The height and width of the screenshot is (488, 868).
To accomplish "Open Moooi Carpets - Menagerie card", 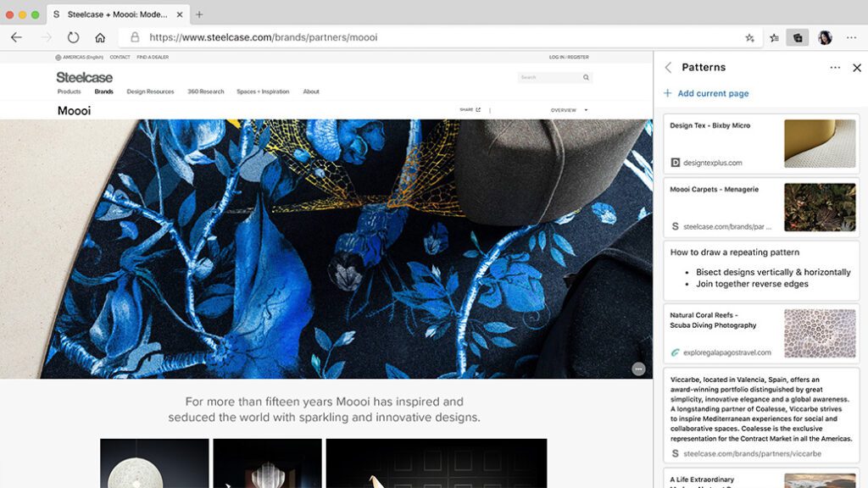I will coord(761,207).
